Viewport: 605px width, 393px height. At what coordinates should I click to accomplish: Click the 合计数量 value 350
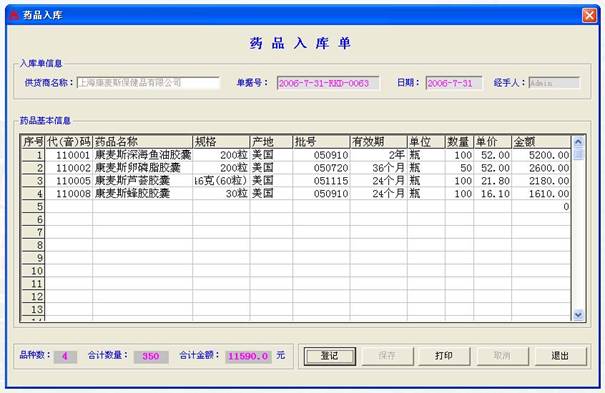[x=151, y=356]
